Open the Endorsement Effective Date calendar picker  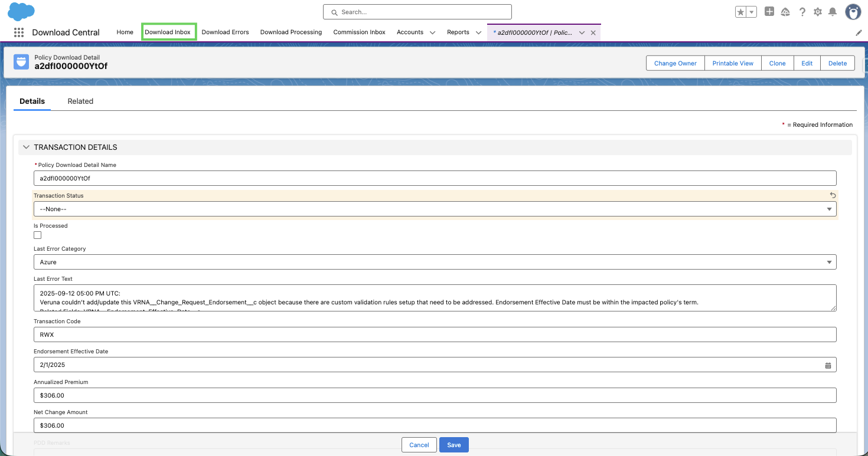828,365
